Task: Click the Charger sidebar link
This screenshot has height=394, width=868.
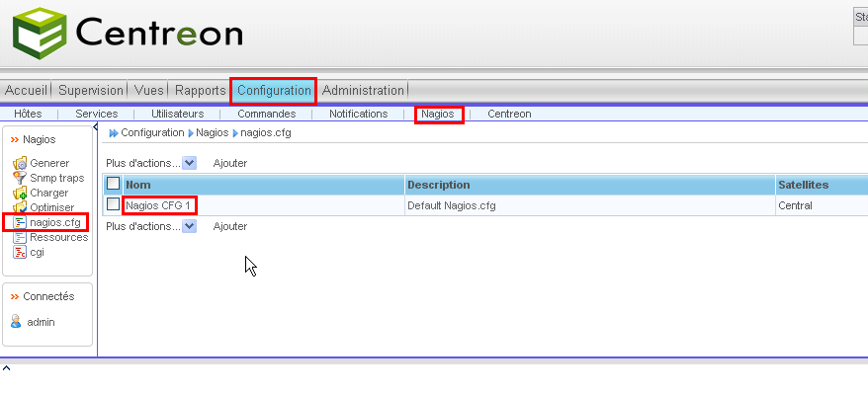Action: [49, 193]
